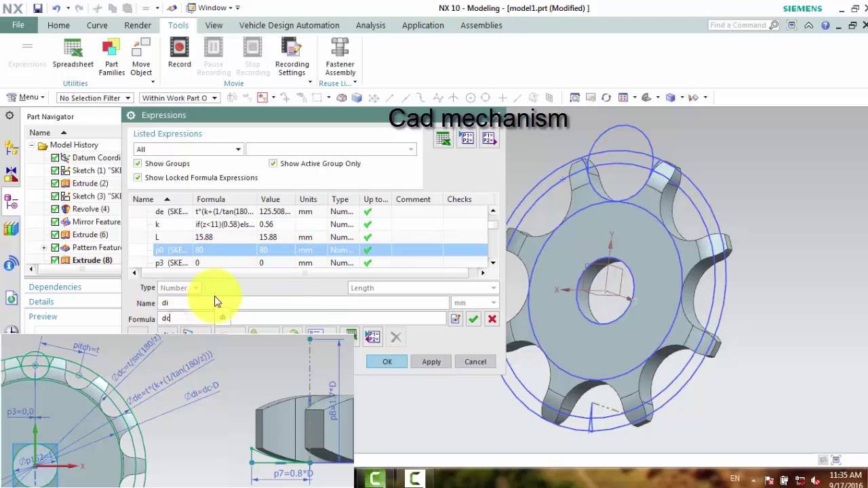Viewport: 868px width, 488px height.
Task: Click the rotate view icon in top toolbar
Action: click(606, 98)
